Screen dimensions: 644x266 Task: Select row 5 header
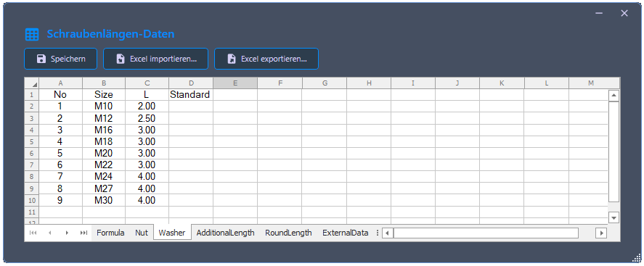tap(32, 142)
